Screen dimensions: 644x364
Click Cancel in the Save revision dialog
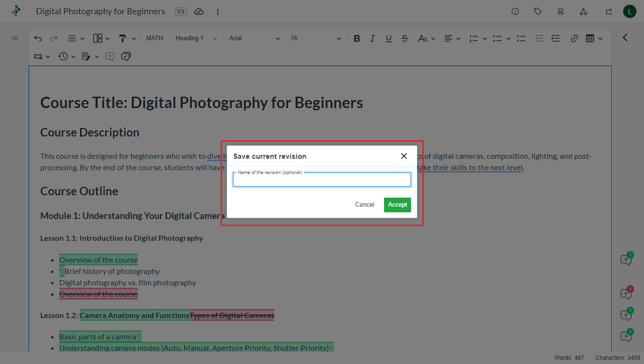tap(365, 205)
